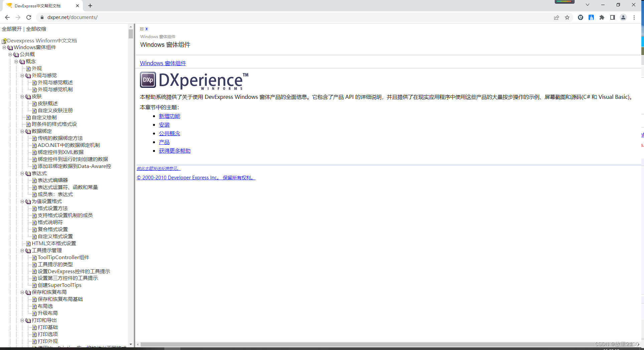The width and height of the screenshot is (644, 350).
Task: Select 创建SuperToolTips in the tree
Action: (59, 285)
